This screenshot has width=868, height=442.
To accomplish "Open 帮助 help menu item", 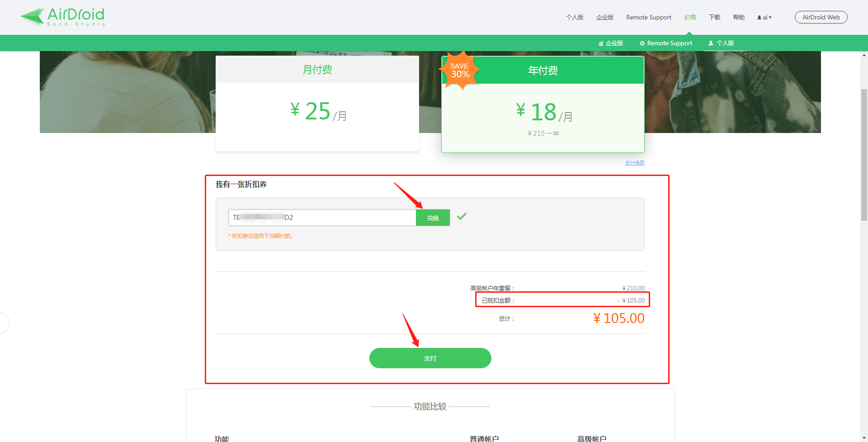I will coord(739,17).
